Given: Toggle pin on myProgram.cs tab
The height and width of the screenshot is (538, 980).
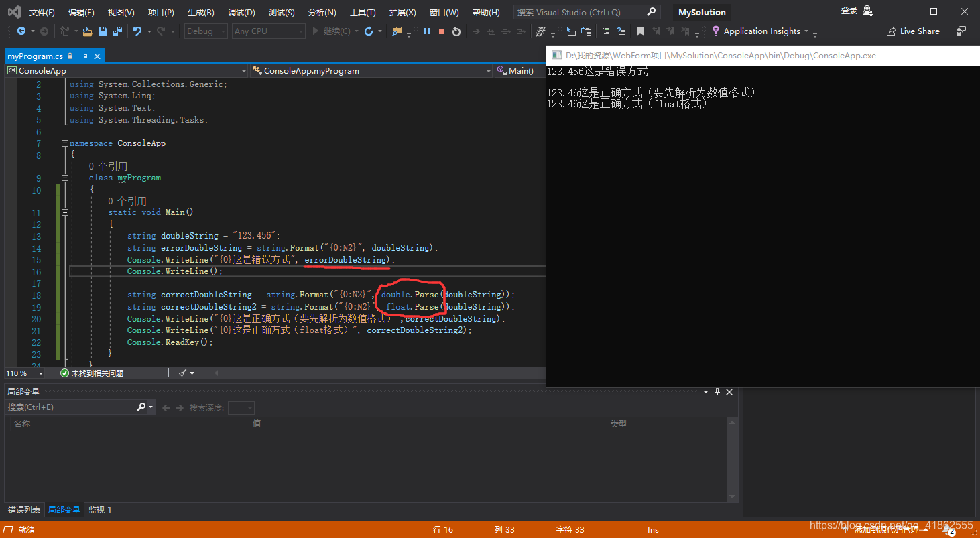Looking at the screenshot, I should [x=84, y=56].
